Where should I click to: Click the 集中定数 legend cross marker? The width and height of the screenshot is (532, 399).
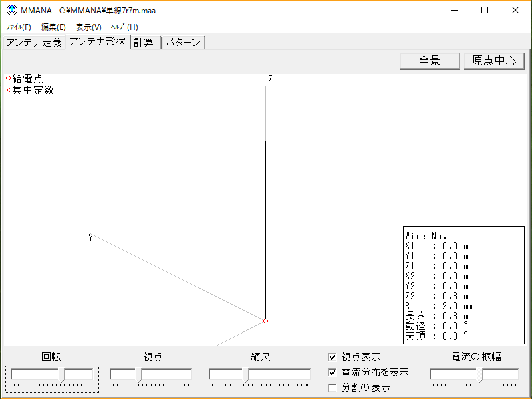(x=9, y=90)
